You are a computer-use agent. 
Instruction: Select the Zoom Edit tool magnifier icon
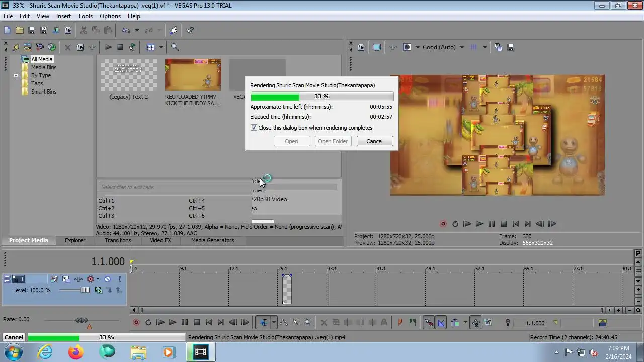308,323
